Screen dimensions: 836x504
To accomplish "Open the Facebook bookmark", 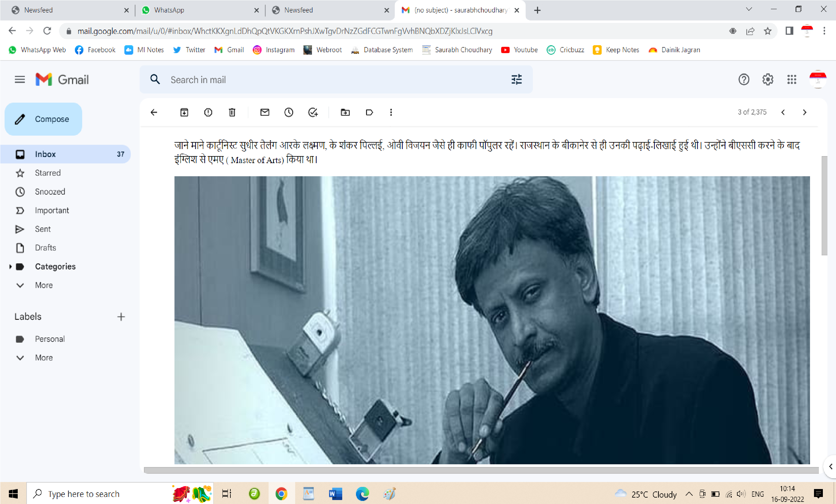I will pos(95,50).
